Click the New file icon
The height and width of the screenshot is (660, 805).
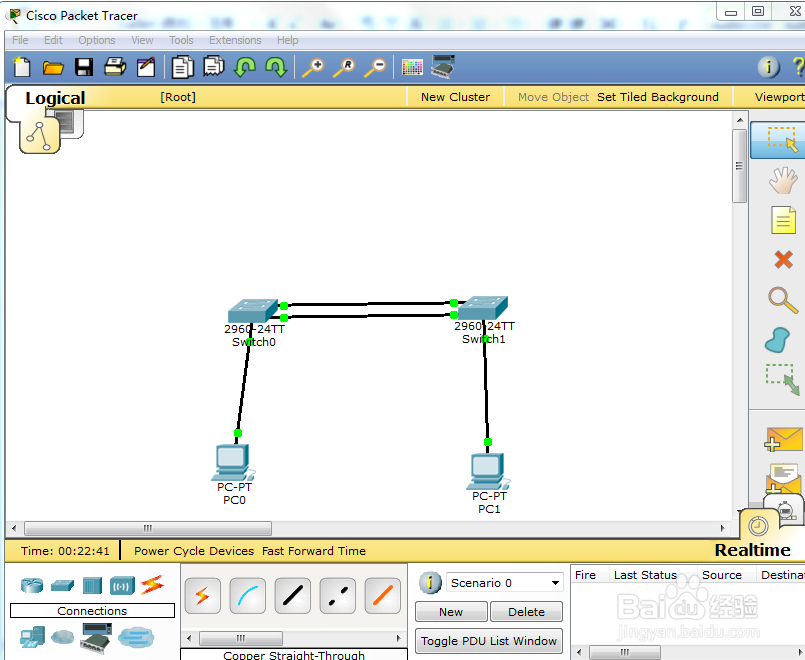point(22,67)
